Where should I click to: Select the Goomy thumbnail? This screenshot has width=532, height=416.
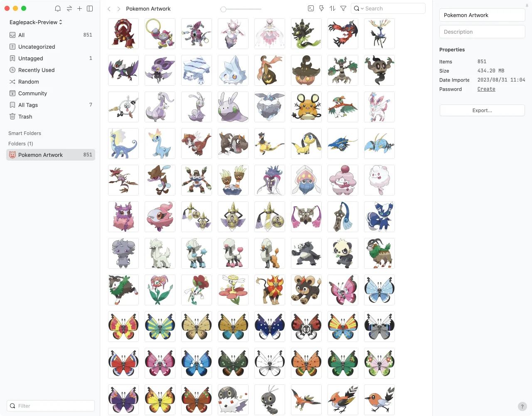coord(233,107)
